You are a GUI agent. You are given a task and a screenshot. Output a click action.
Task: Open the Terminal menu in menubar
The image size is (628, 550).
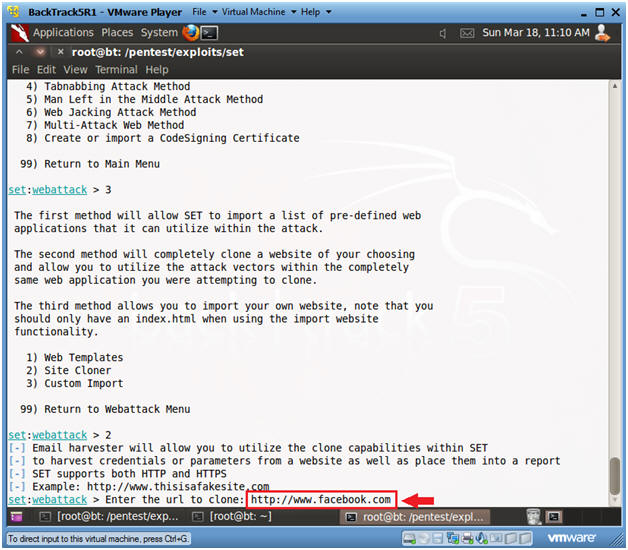(x=116, y=70)
